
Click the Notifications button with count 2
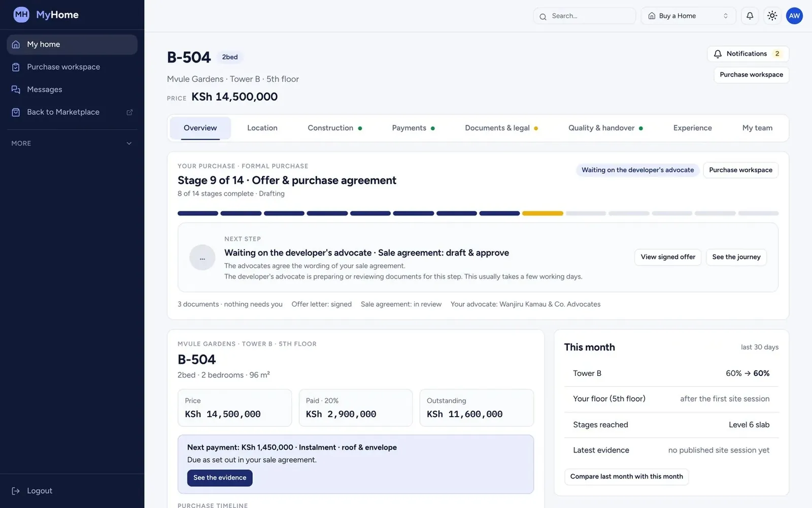tap(748, 54)
